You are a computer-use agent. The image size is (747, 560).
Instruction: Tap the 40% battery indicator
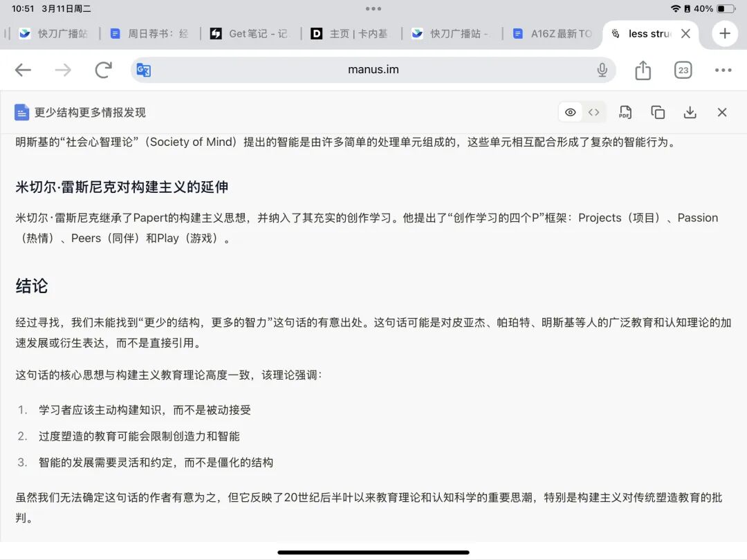click(x=714, y=8)
